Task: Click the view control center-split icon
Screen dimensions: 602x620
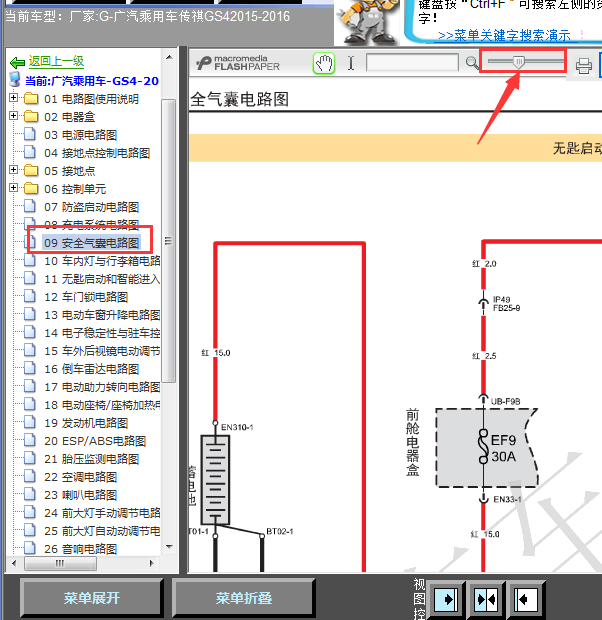Action: coord(487,599)
